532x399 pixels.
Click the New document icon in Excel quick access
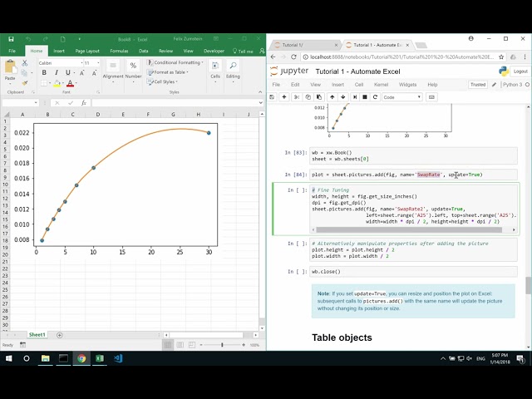point(63,39)
